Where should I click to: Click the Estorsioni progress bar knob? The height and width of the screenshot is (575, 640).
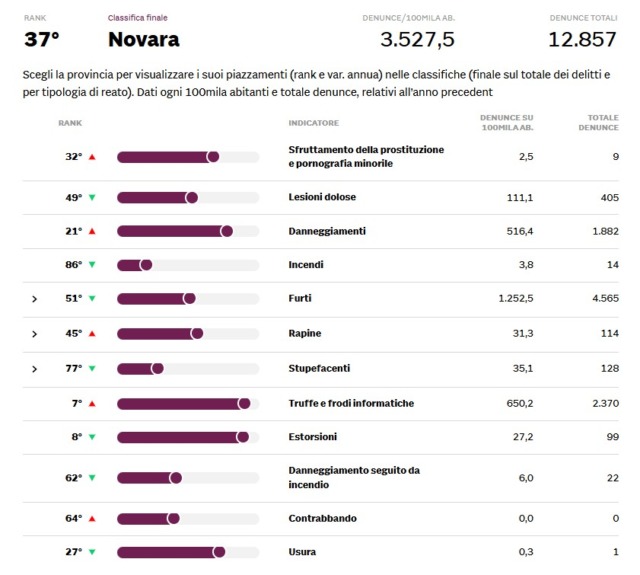pos(243,437)
